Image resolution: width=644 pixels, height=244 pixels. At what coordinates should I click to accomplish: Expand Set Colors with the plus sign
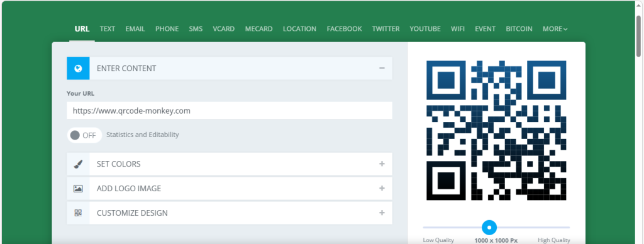point(382,164)
